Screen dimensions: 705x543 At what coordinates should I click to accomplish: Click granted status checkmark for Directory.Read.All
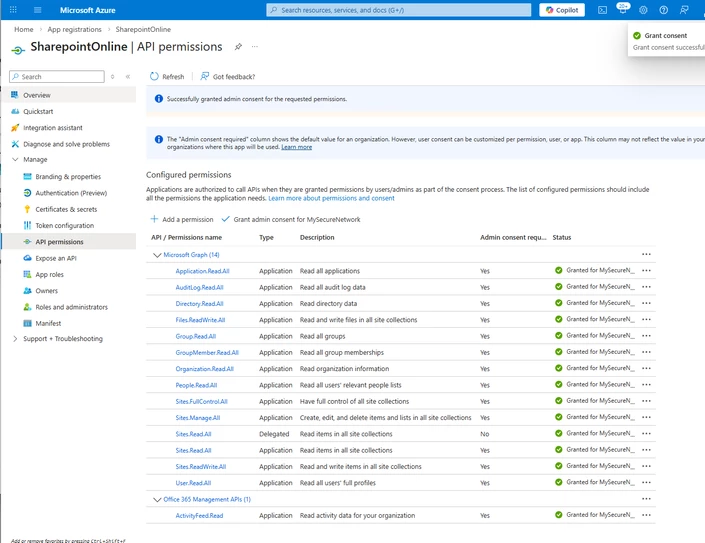click(x=558, y=303)
